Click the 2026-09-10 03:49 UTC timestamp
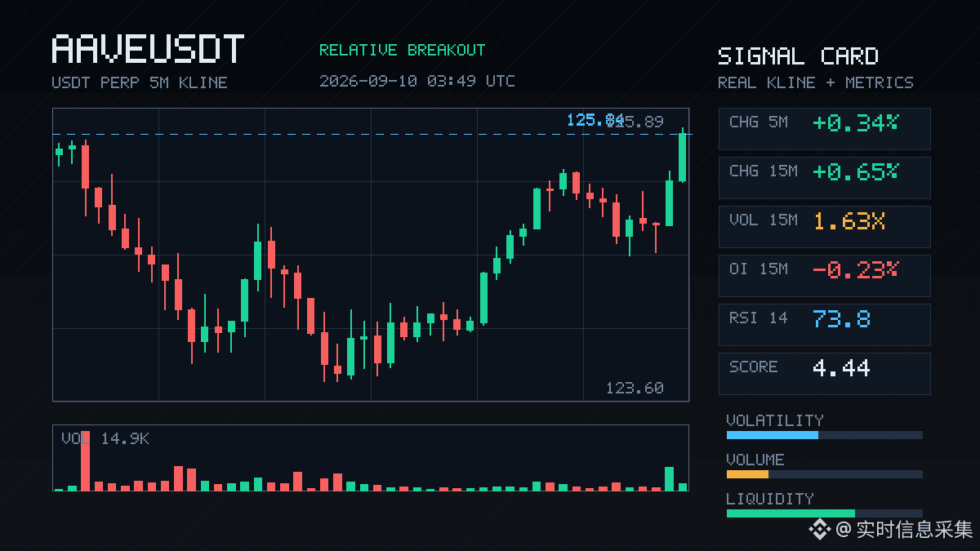Viewport: 980px width, 551px height. pos(417,81)
